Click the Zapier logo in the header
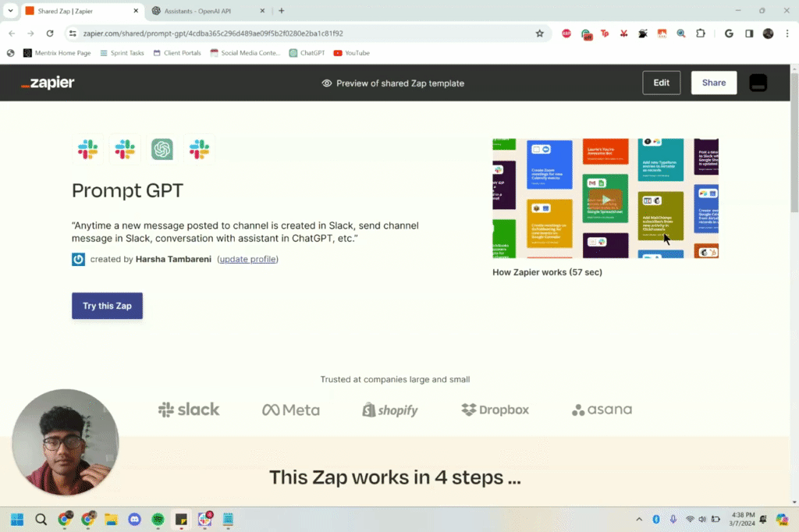Image resolution: width=799 pixels, height=532 pixels. click(x=47, y=83)
